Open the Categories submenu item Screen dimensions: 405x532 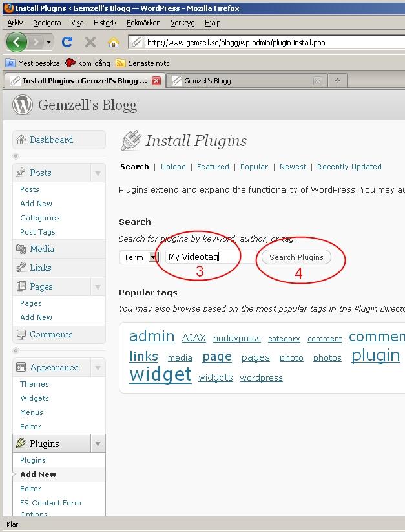40,218
